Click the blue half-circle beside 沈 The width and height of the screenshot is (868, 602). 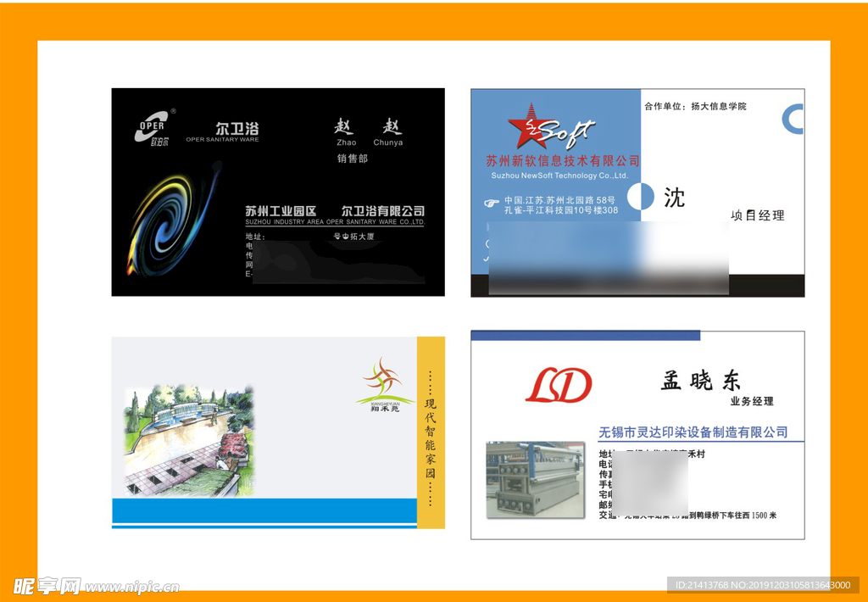(647, 197)
